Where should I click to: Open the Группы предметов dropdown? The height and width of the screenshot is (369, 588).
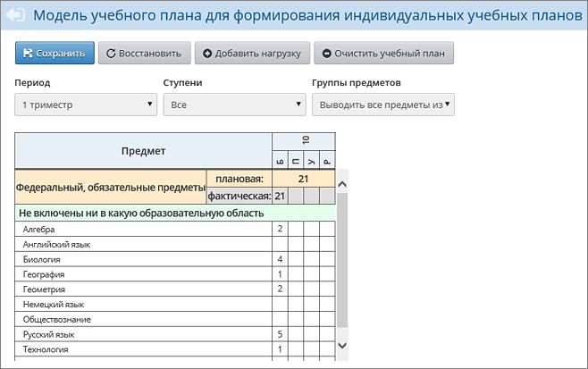coord(383,105)
